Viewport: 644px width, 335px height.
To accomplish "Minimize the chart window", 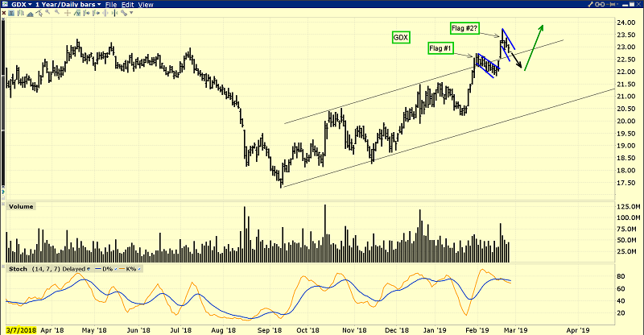I will 625,6.
